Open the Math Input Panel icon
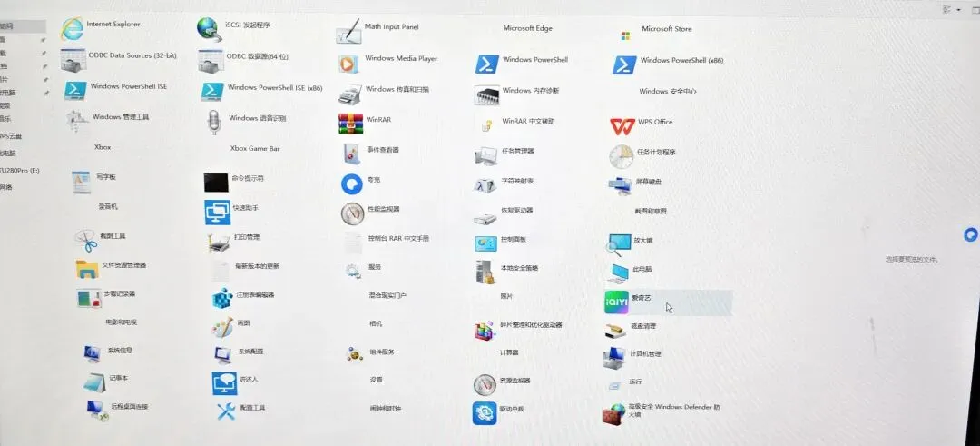The height and width of the screenshot is (446, 980). tap(348, 31)
